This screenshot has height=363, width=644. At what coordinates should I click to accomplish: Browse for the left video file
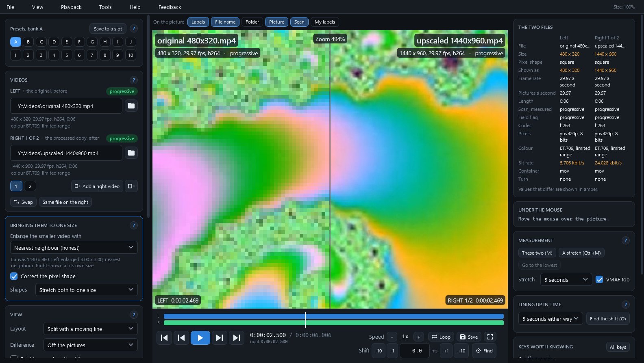(x=131, y=106)
